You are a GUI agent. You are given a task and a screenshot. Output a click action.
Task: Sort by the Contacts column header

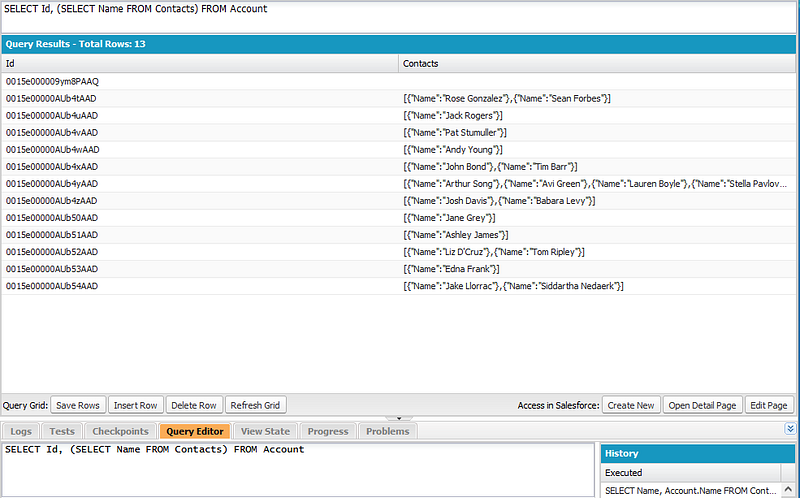(597, 64)
